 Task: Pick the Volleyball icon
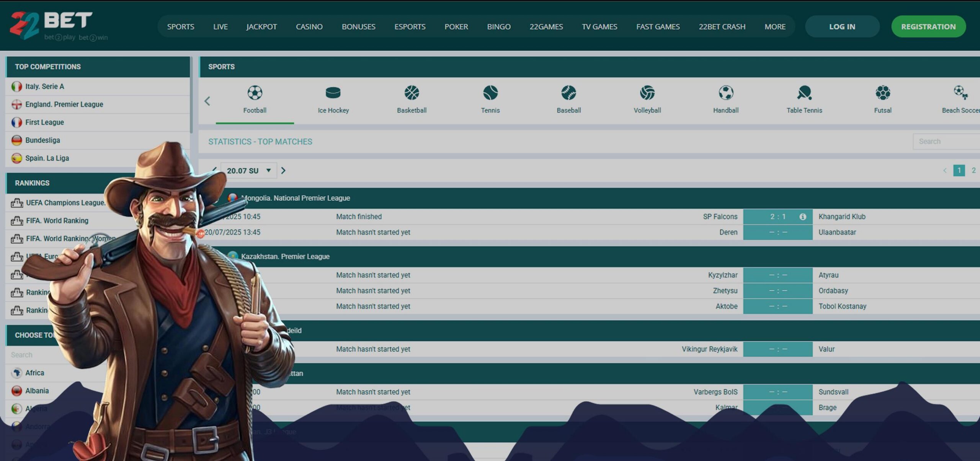click(x=647, y=93)
